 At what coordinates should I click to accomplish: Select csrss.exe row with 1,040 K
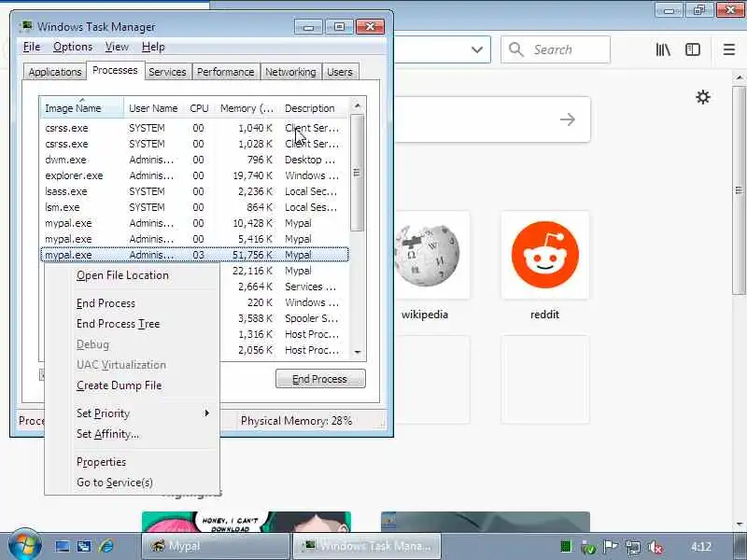point(194,128)
